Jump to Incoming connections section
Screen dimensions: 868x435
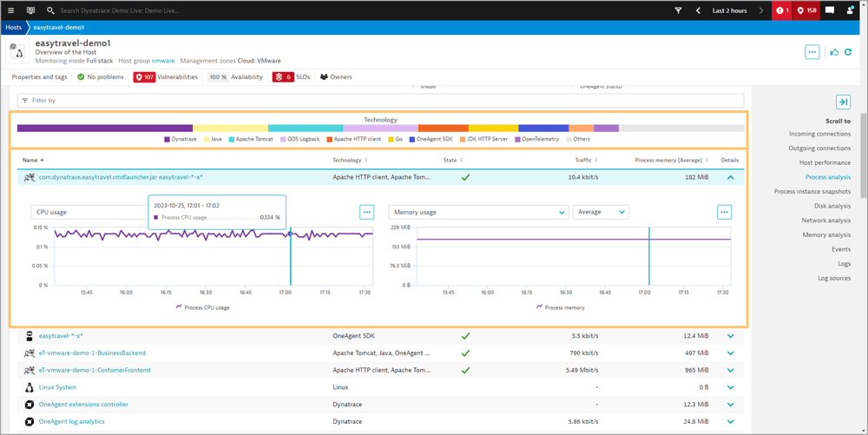[820, 134]
